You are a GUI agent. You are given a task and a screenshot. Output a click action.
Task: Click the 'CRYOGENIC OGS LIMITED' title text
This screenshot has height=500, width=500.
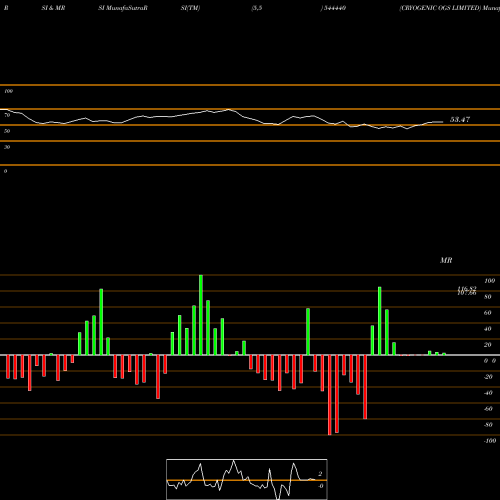pos(440,8)
